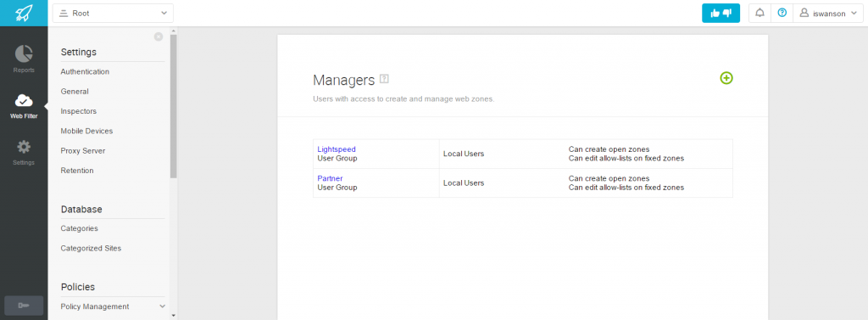Screen dimensions: 868x320
Task: Open the Settings gear in left rail
Action: (24, 153)
